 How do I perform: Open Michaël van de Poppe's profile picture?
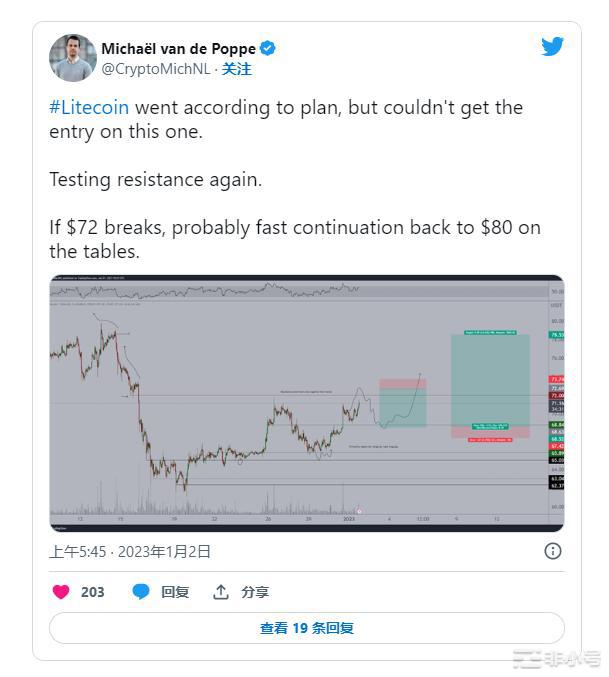72,57
